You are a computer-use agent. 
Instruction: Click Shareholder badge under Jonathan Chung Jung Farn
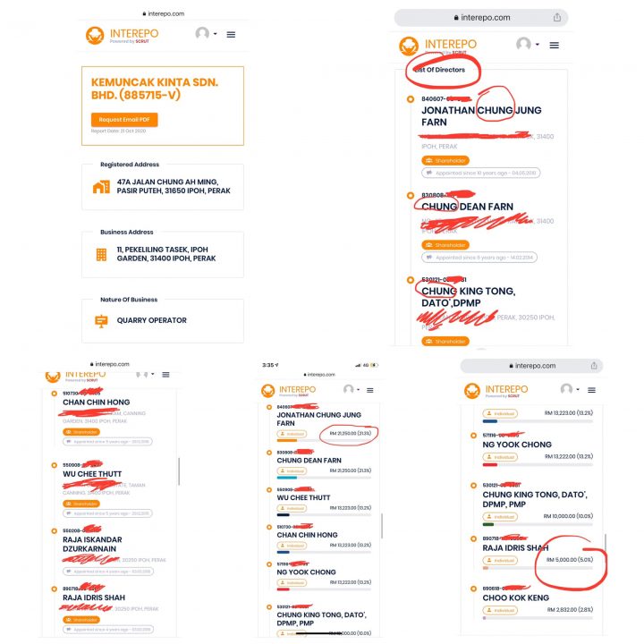[x=445, y=161]
